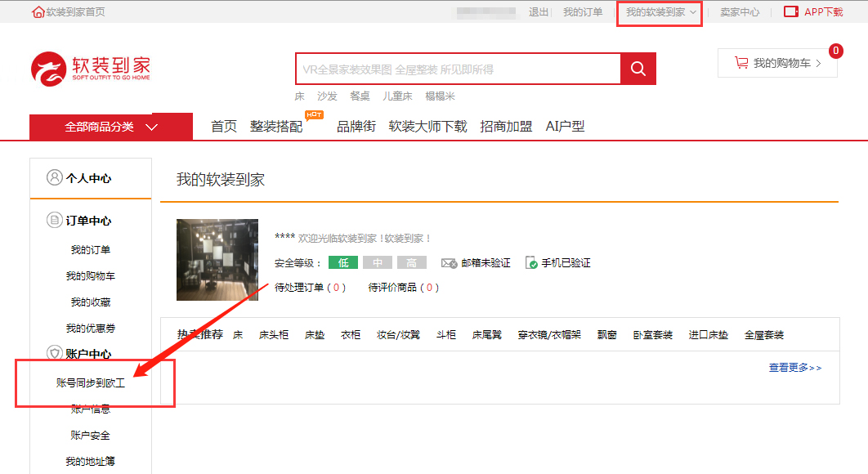The height and width of the screenshot is (474, 868).
Task: Select 全屋套装 in recommendations
Action: (764, 335)
